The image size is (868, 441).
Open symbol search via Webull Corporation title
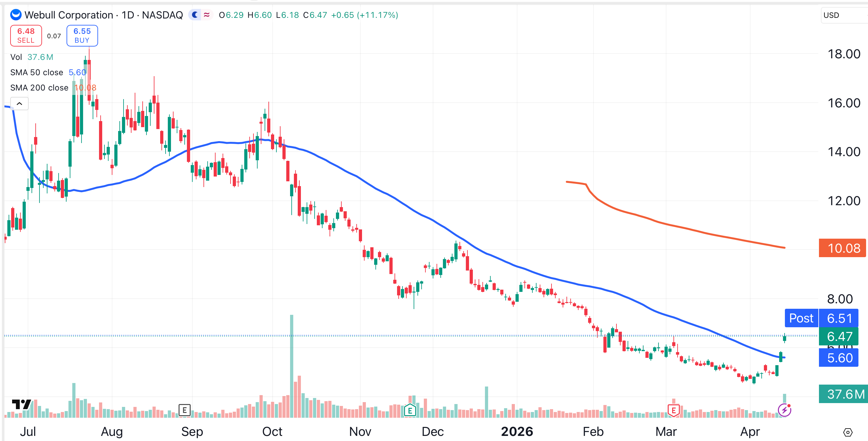point(69,15)
